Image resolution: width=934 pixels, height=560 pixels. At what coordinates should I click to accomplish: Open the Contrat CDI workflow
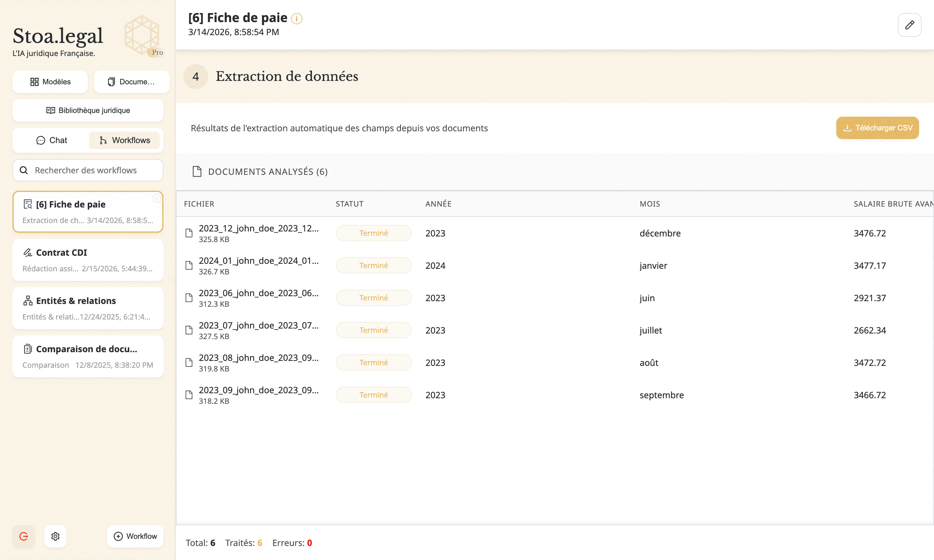click(x=88, y=260)
